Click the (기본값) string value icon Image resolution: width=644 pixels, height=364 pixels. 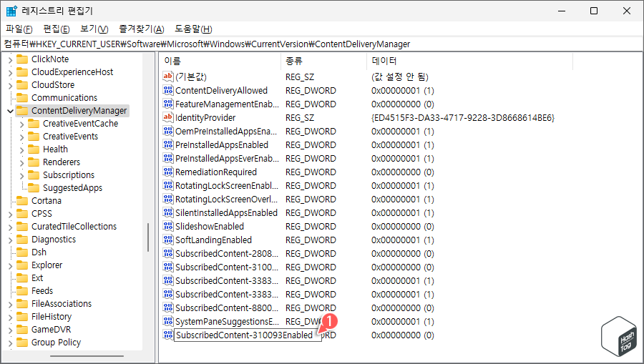(168, 77)
